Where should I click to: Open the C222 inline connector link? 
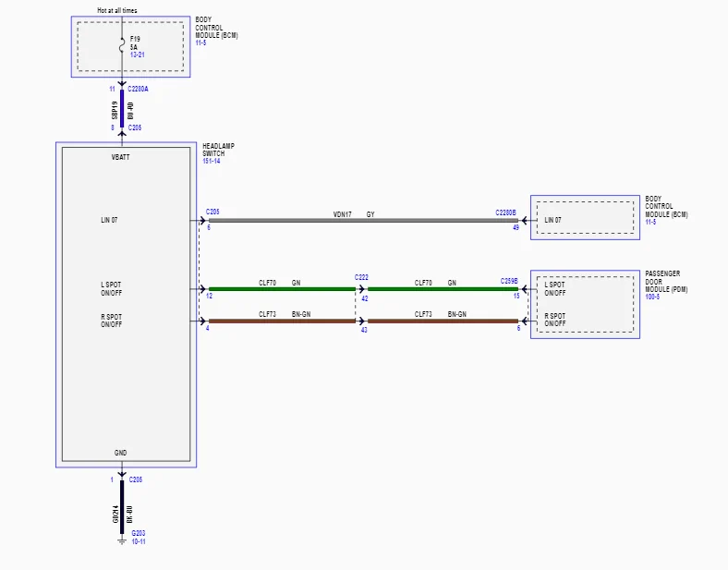point(361,277)
